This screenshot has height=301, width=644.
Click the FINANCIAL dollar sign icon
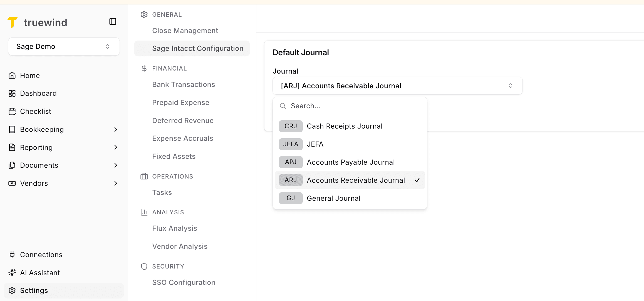pos(144,68)
